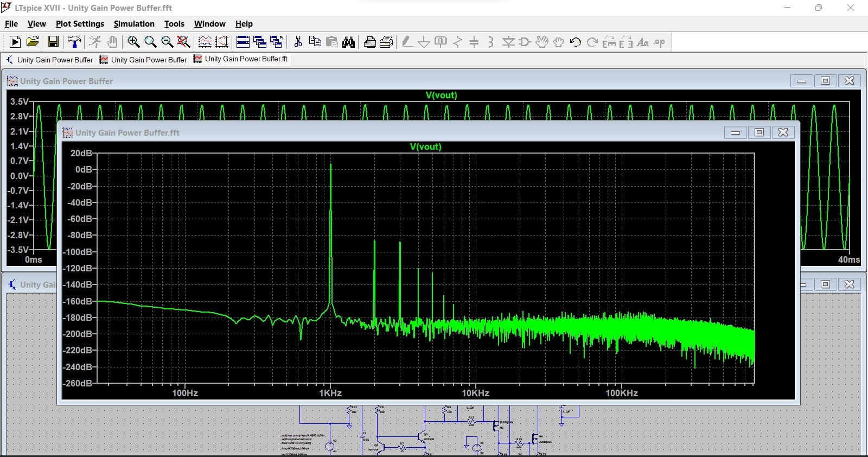Open the Plot Settings menu
This screenshot has width=868, height=457.
click(80, 24)
